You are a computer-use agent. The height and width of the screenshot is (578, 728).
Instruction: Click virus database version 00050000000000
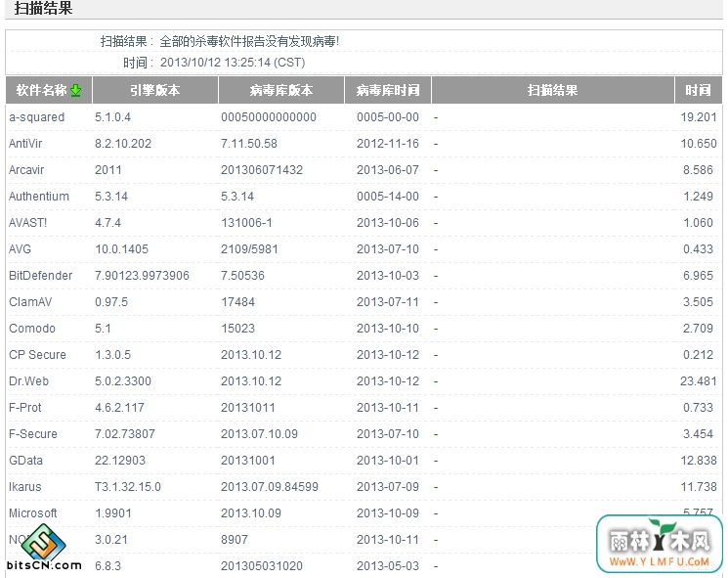[269, 117]
